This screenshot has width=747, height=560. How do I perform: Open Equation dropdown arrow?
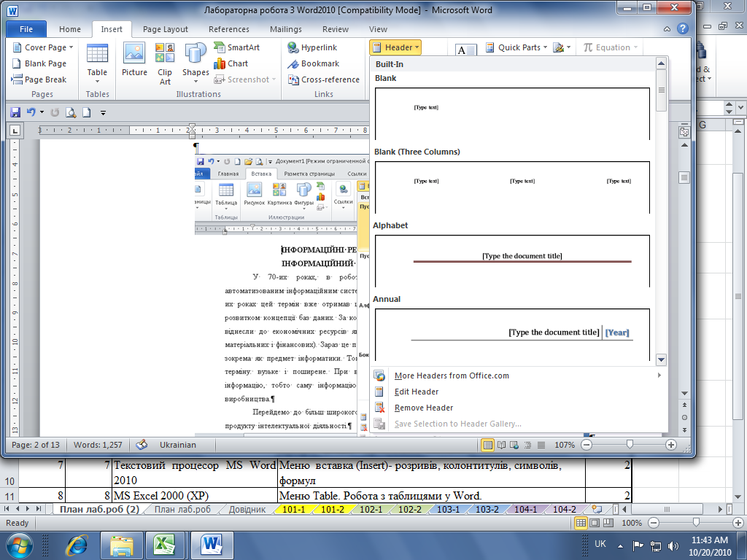click(x=635, y=47)
